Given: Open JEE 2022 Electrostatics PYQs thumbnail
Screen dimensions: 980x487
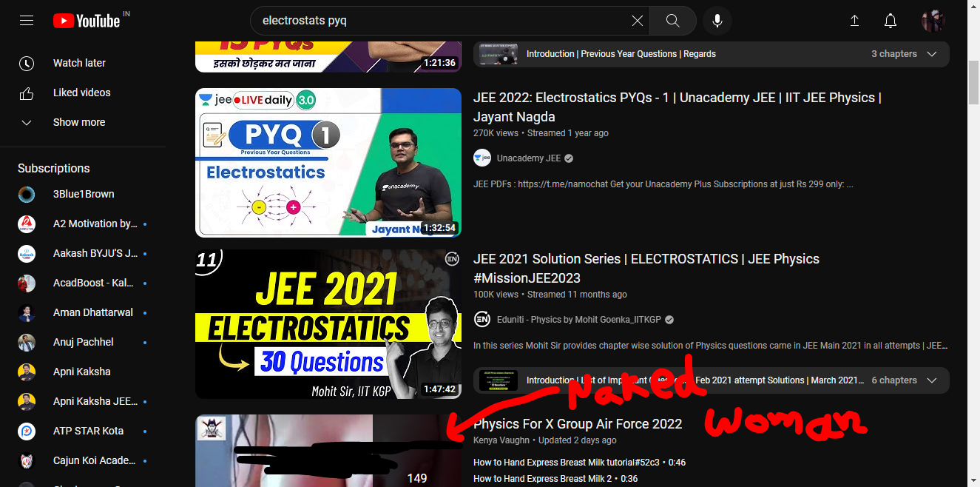Looking at the screenshot, I should pos(328,163).
